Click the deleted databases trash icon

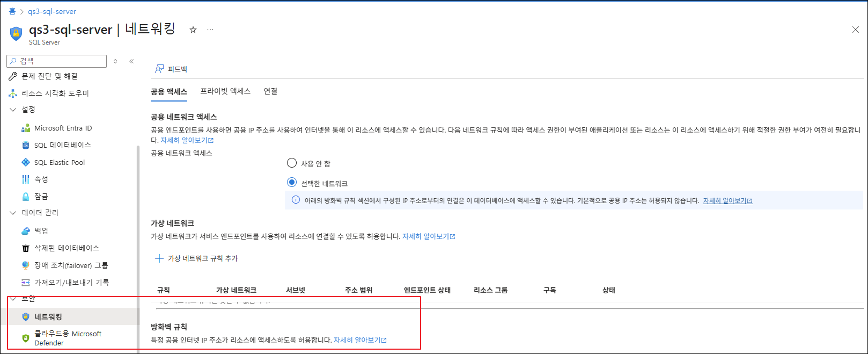26,248
